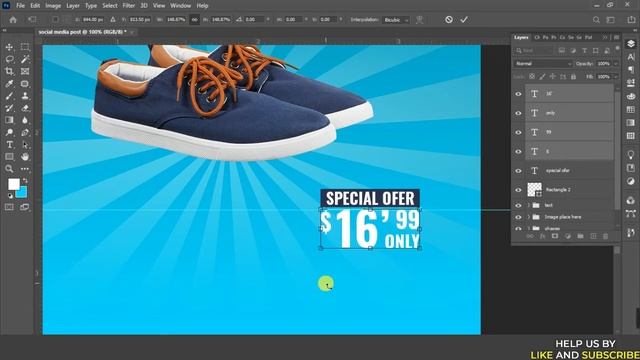The image size is (640, 360).
Task: Toggle the maintain aspect ratio link
Action: coord(195,20)
